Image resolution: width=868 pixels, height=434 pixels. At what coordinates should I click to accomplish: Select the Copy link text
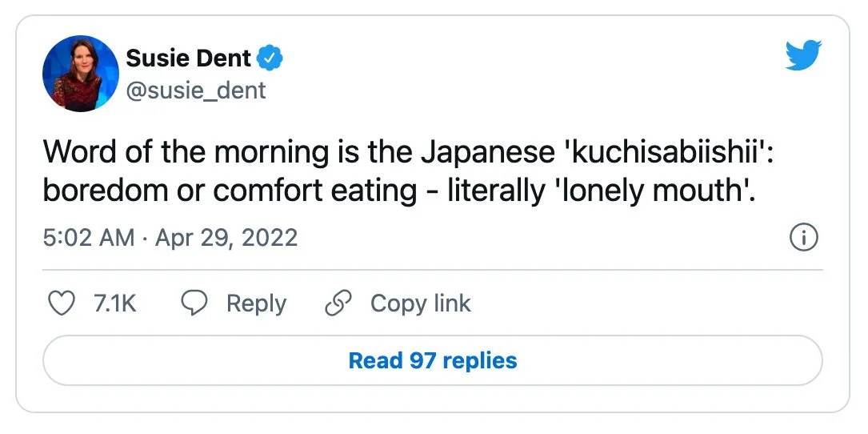[420, 303]
